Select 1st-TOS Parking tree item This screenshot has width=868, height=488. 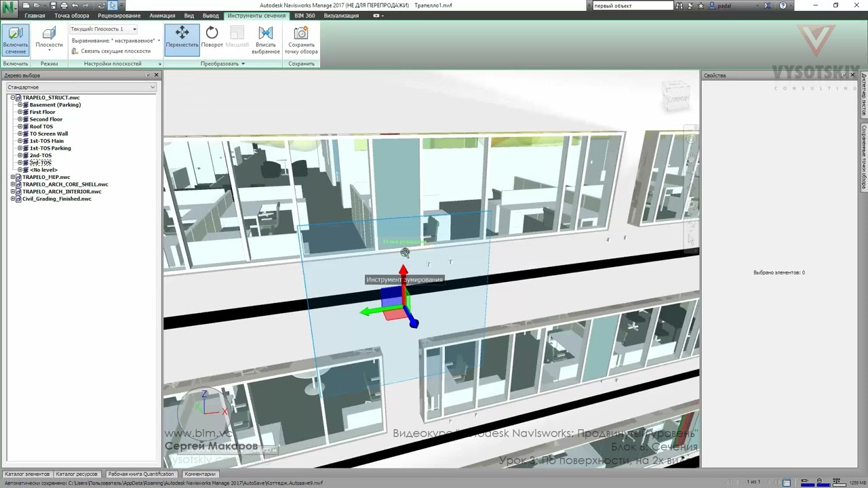pos(50,148)
